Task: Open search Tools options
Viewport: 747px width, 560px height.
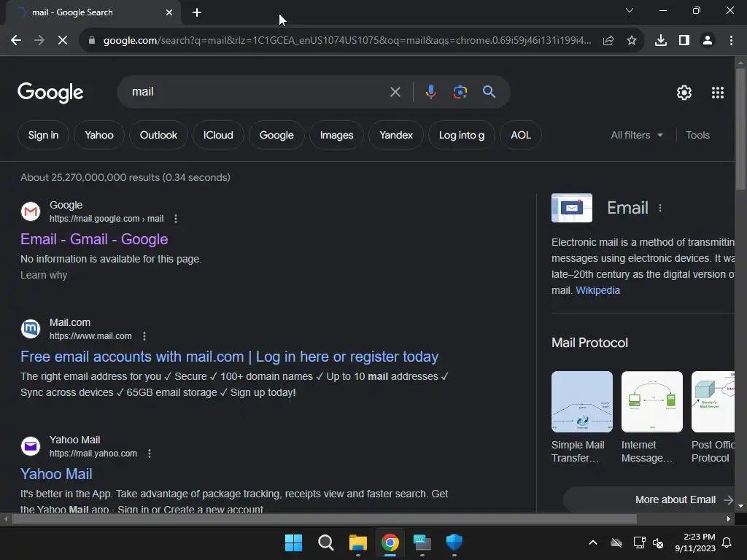Action: 697,135
